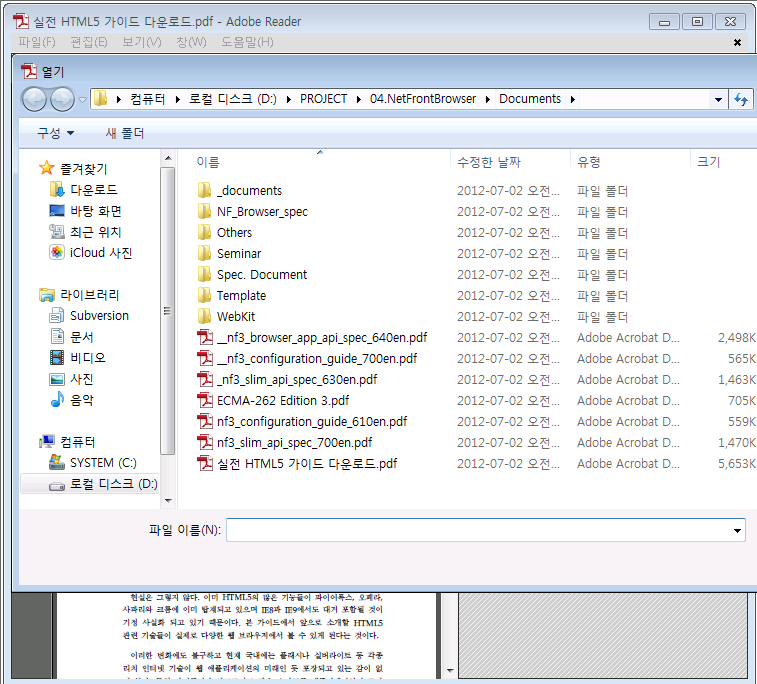Select 04.NetFrontBrowser breadcrumb segment

tap(423, 99)
